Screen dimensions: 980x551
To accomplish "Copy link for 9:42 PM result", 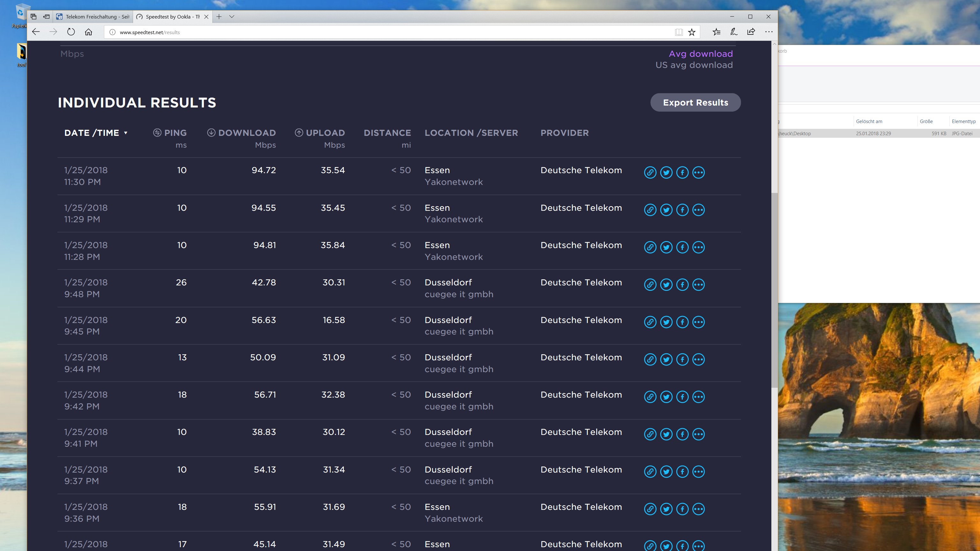I will click(x=650, y=397).
